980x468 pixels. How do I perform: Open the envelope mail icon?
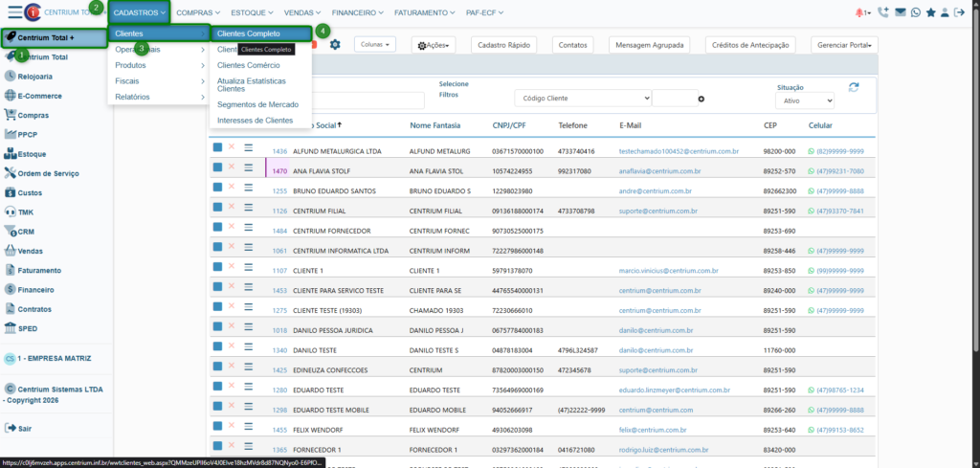click(x=900, y=12)
